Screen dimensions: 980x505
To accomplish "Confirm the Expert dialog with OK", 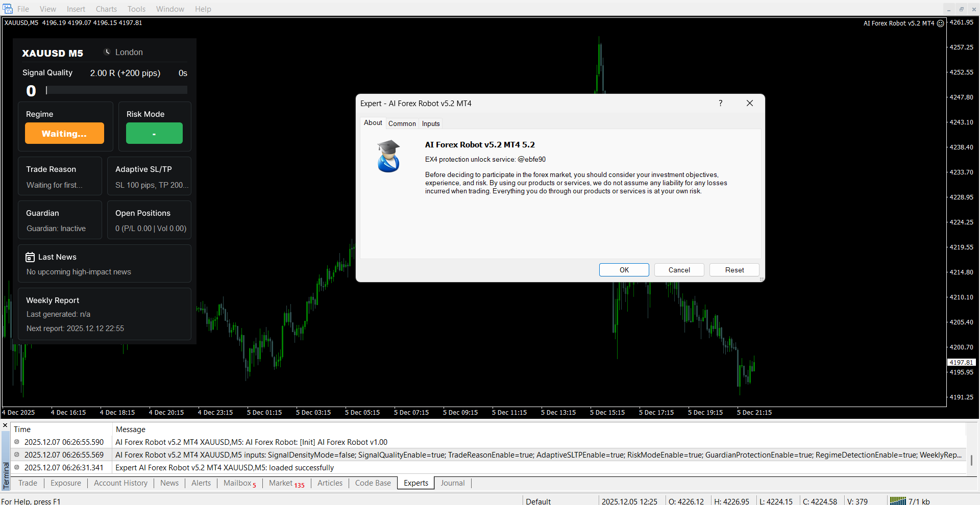I will point(624,270).
